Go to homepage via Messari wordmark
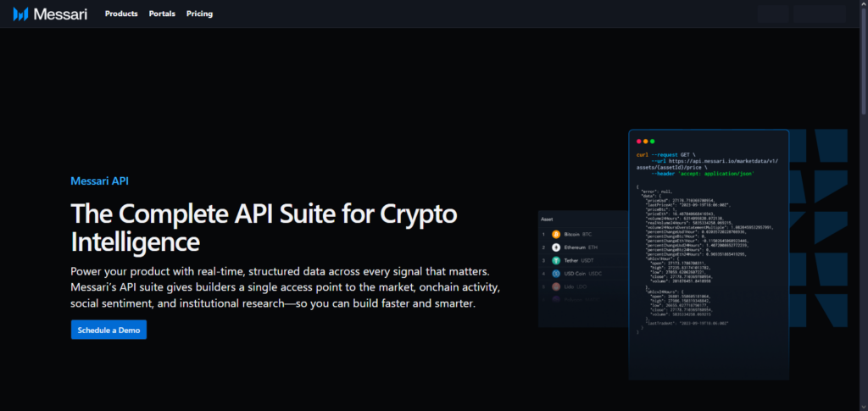This screenshot has width=868, height=411. pos(60,14)
